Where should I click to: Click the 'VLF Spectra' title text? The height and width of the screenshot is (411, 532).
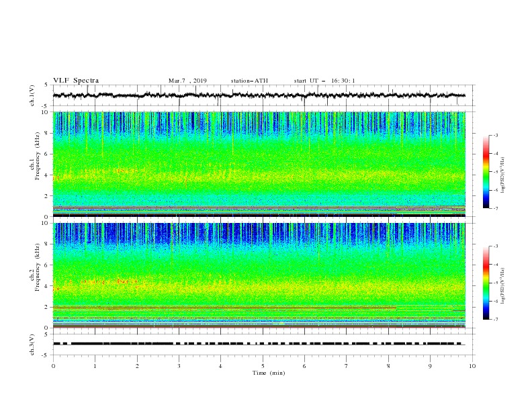76,81
